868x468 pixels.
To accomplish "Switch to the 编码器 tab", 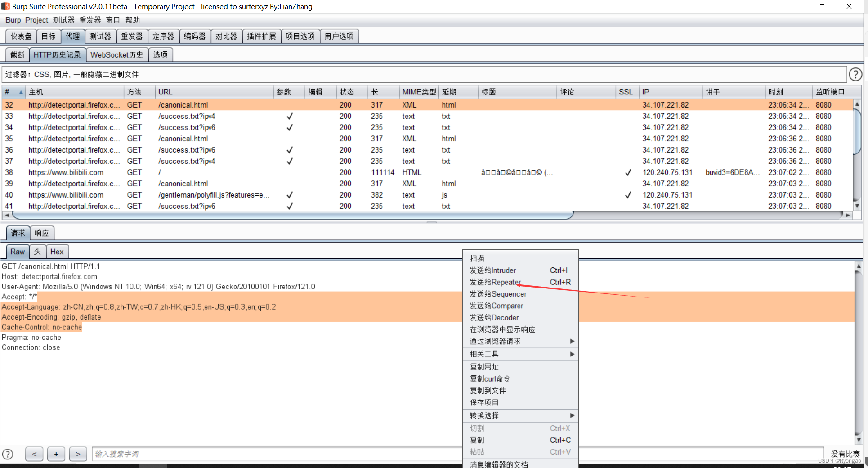I will [x=195, y=36].
